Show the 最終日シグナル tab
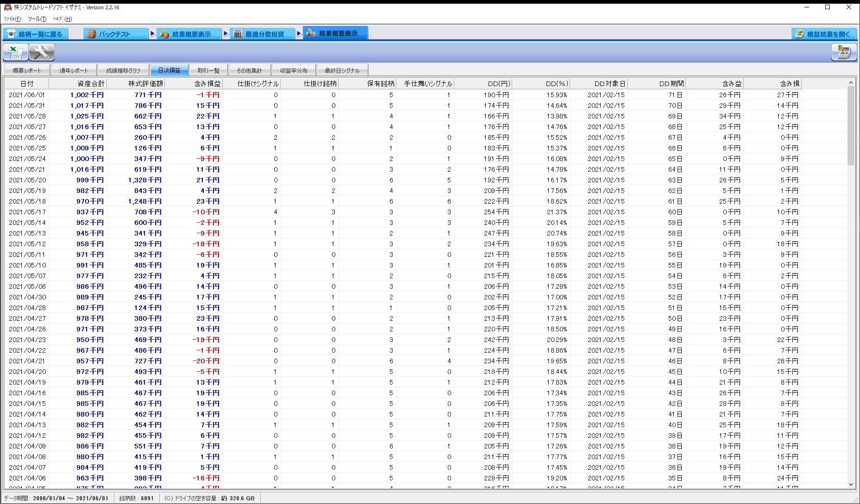 coord(342,70)
